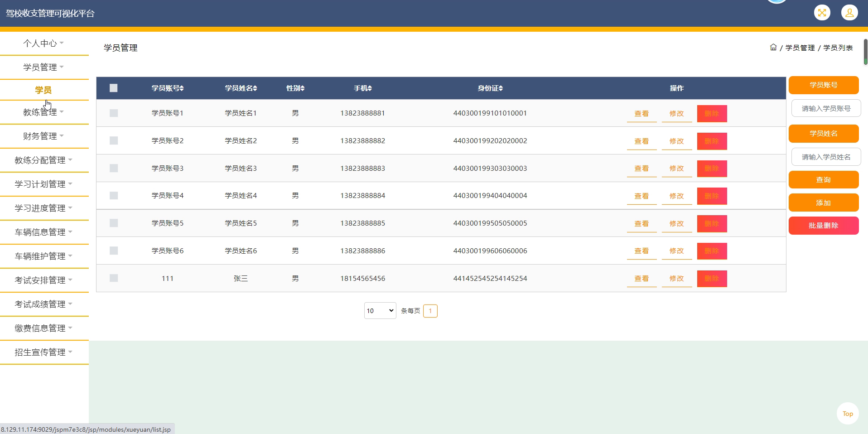Screen dimensions: 868x434
Task: Select the 学员 submenu item
Action: [x=43, y=90]
